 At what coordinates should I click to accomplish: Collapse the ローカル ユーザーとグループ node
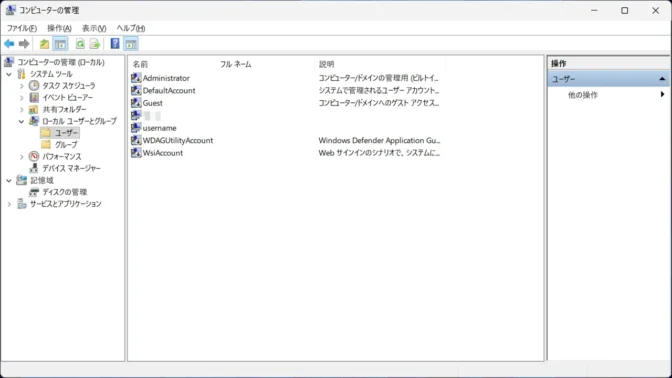pos(21,121)
